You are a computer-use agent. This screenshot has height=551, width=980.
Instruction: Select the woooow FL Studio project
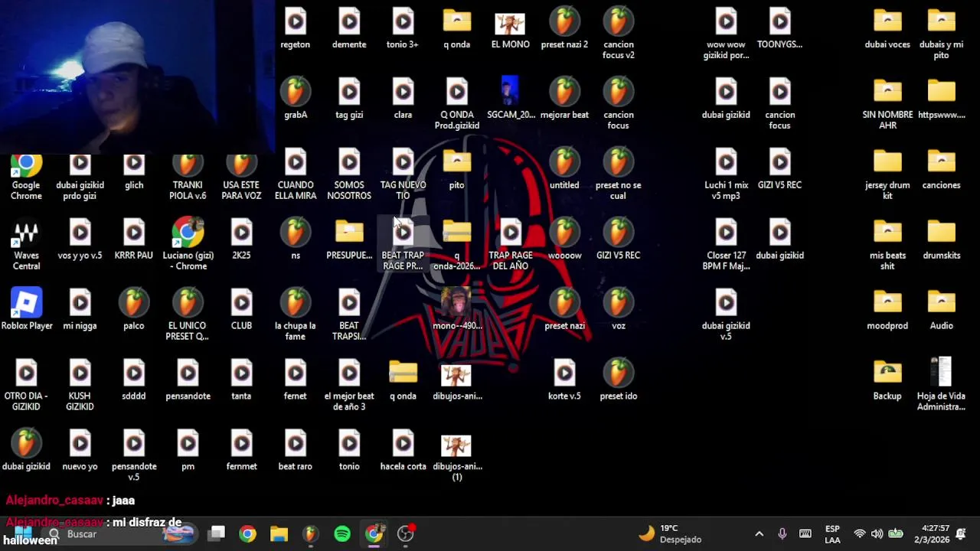(x=564, y=240)
